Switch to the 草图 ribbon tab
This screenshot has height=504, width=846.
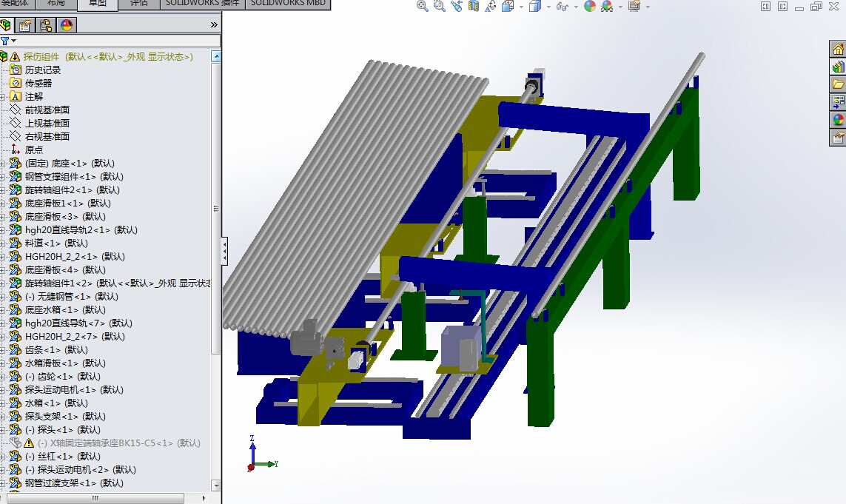coord(98,4)
